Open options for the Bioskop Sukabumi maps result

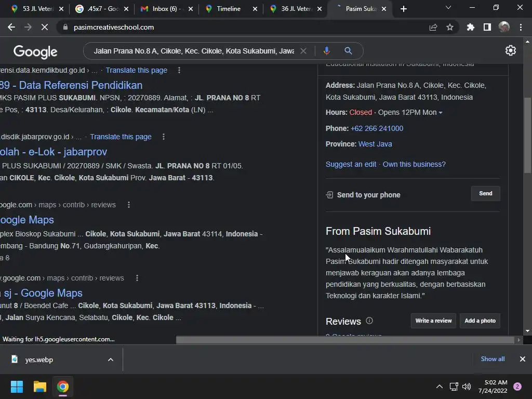click(x=129, y=205)
